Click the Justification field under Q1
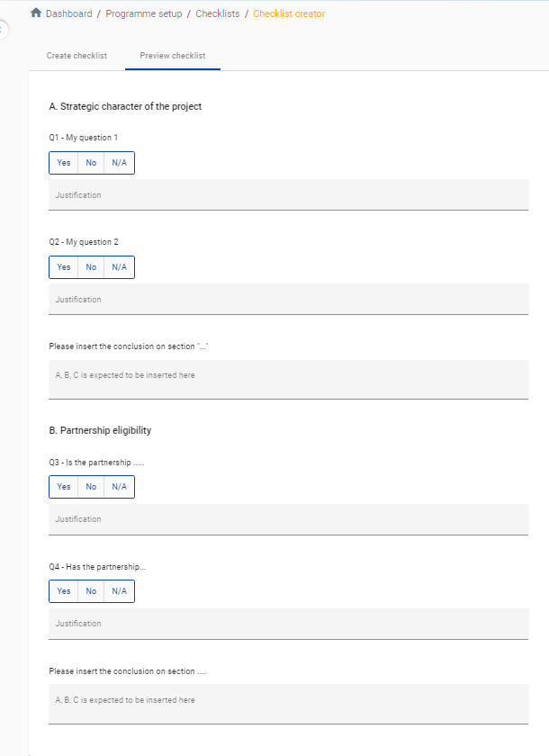Image resolution: width=549 pixels, height=756 pixels. point(288,195)
